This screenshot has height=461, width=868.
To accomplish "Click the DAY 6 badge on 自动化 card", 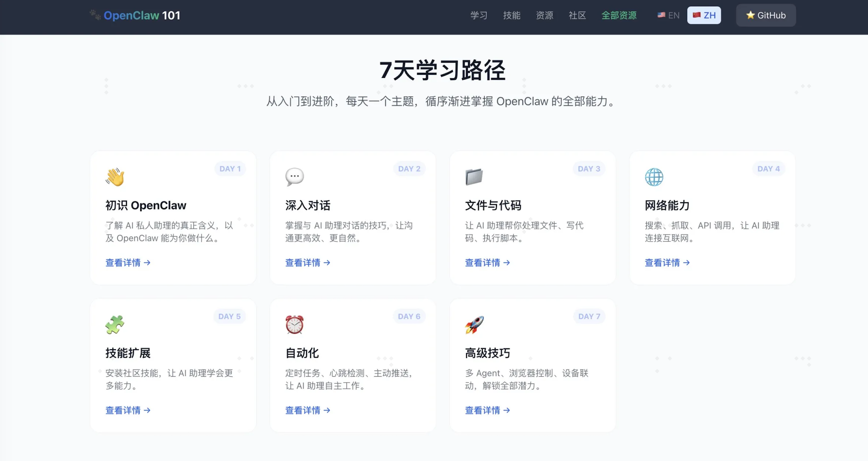I will point(409,316).
